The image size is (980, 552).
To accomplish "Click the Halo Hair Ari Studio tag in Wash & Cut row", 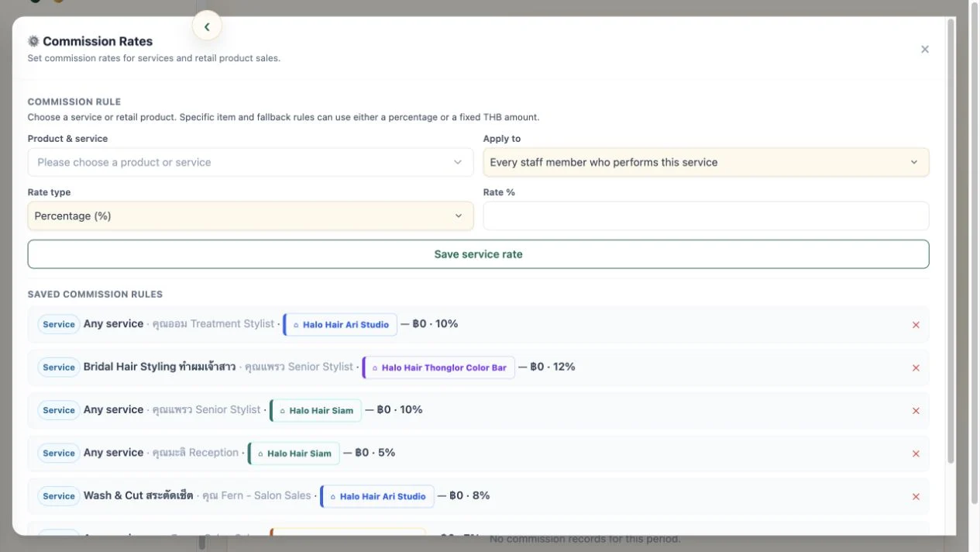I will [x=377, y=496].
